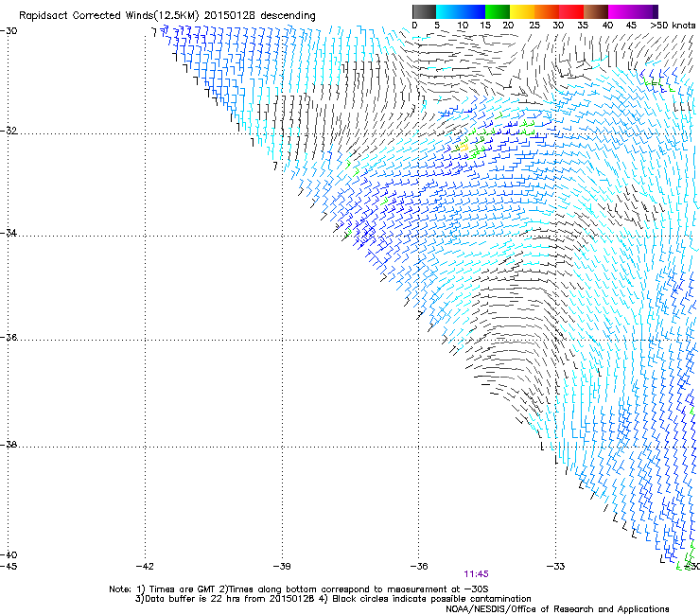This screenshot has width=700, height=615.
Task: Click the purple 11:45 time stamp
Action: [x=477, y=574]
